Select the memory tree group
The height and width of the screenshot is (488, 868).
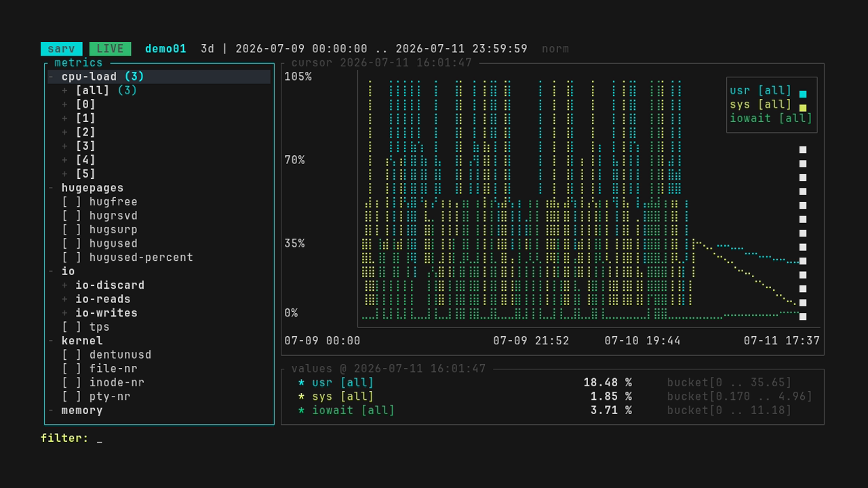pos(82,411)
